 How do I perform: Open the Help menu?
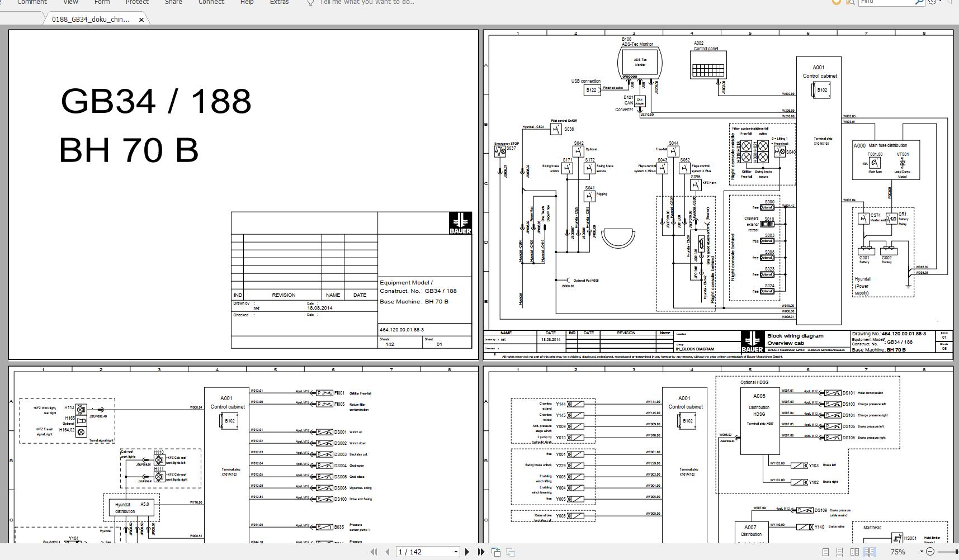pos(247,2)
